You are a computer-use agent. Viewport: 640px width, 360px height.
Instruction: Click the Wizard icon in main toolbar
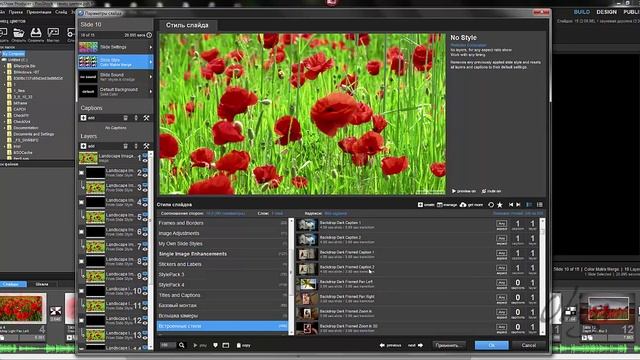coord(53,32)
